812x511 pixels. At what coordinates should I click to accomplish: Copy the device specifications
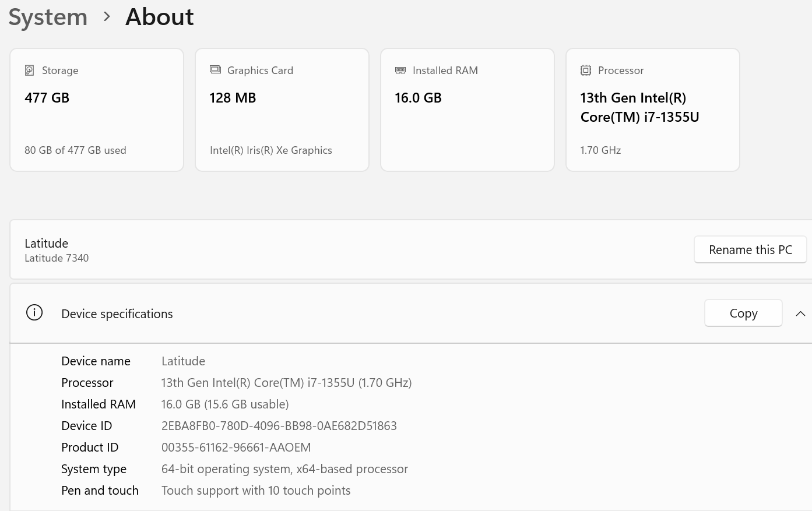[x=743, y=313]
